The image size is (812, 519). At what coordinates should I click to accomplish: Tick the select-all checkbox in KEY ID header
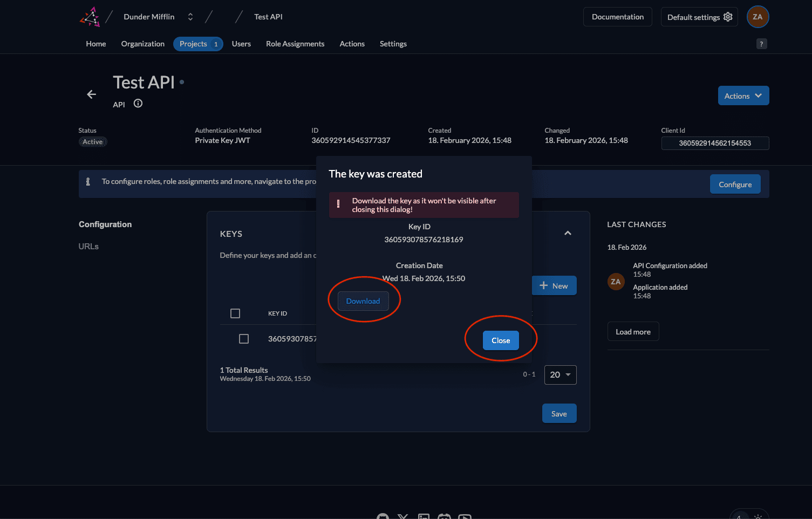point(235,313)
